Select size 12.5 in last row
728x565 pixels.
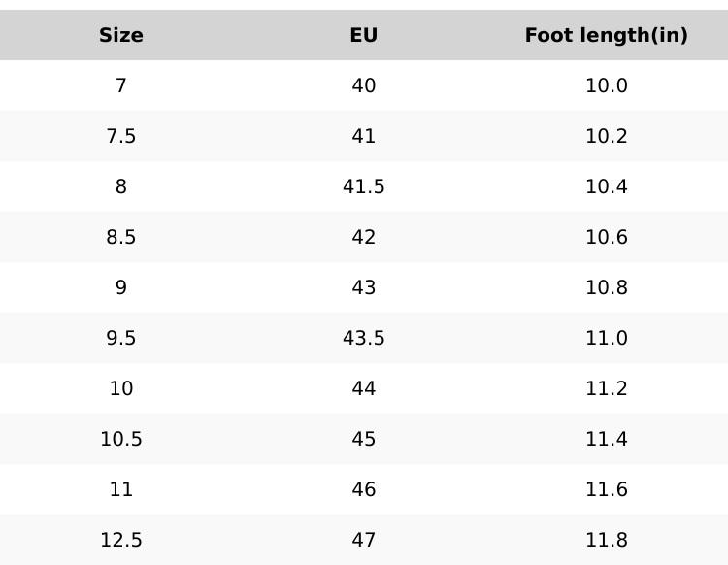pyautogui.click(x=121, y=540)
